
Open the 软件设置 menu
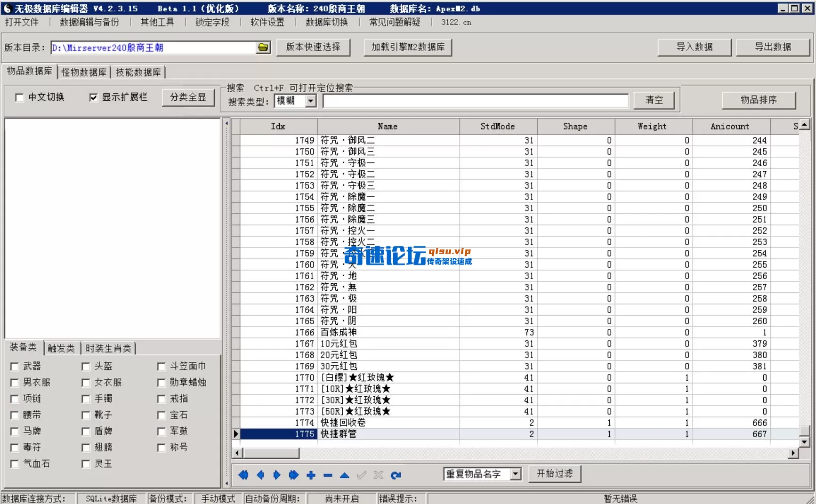click(x=267, y=22)
